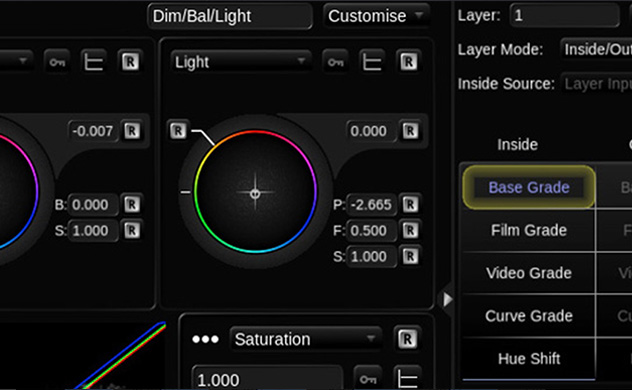Click the Layer number input field
This screenshot has height=390, width=632.
tap(564, 15)
